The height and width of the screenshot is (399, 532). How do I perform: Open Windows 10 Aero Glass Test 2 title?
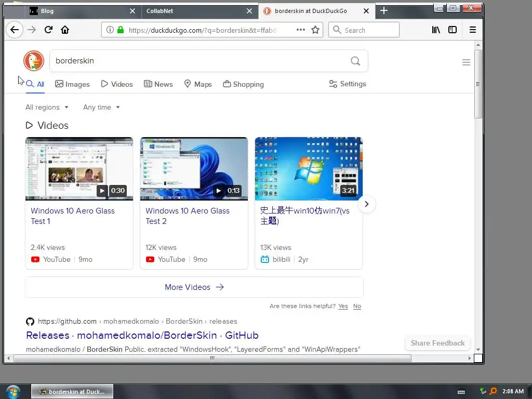pyautogui.click(x=187, y=216)
